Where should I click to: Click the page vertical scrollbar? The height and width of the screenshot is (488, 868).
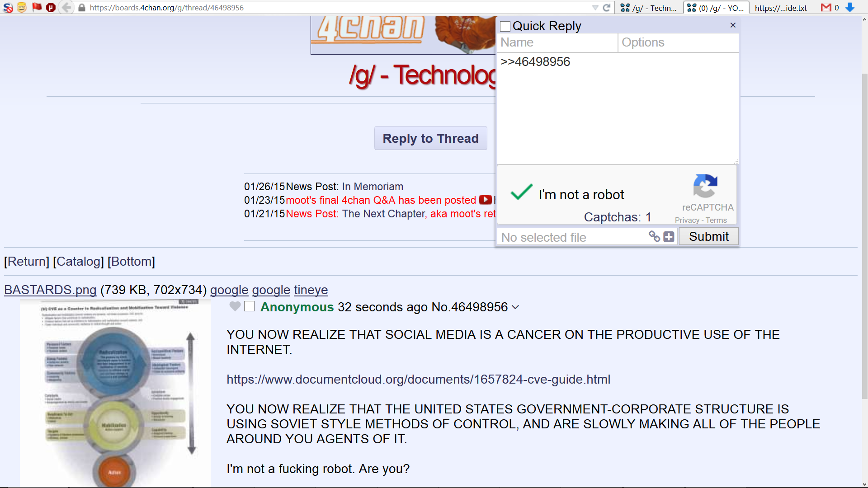pyautogui.click(x=864, y=235)
